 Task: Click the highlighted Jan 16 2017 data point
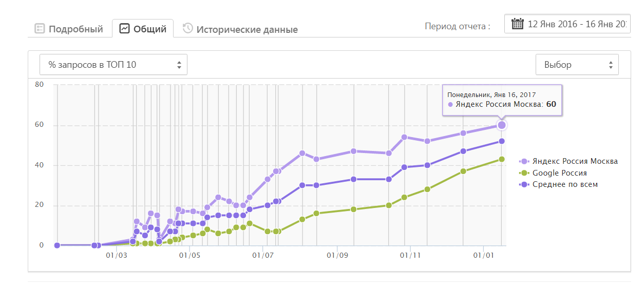502,125
